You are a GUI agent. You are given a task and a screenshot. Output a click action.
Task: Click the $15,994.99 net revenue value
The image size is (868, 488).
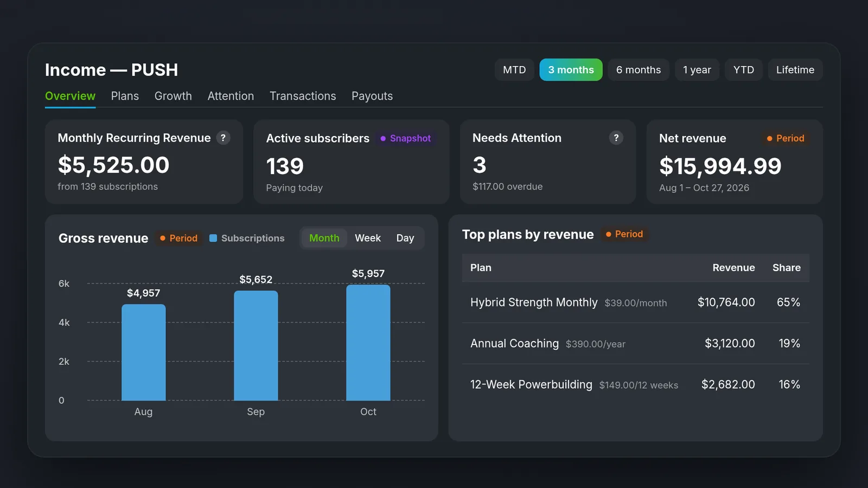pyautogui.click(x=720, y=166)
